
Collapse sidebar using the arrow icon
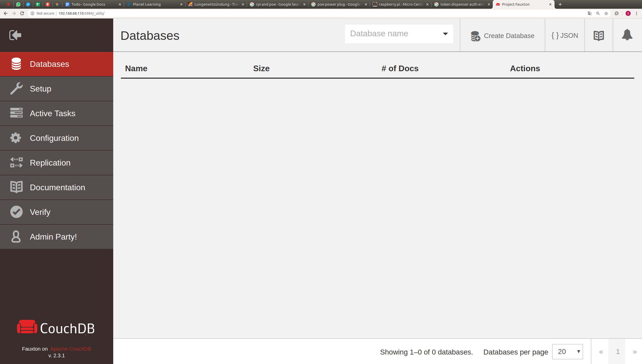(15, 35)
